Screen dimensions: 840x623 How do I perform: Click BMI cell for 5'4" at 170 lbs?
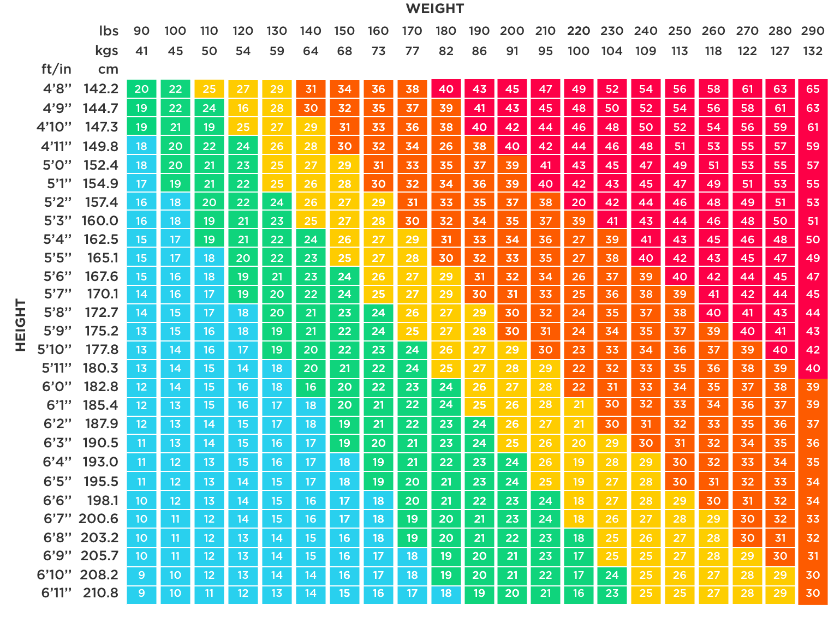(412, 239)
